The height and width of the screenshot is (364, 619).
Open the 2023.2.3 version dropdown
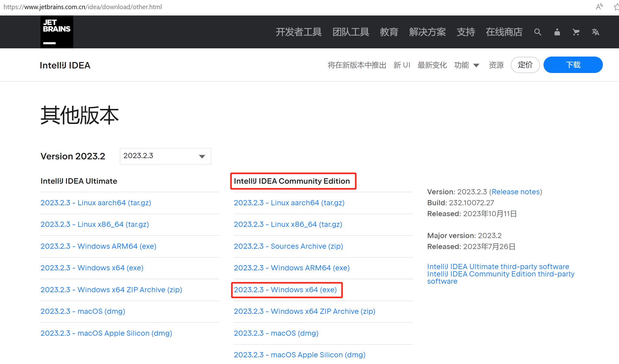point(165,156)
